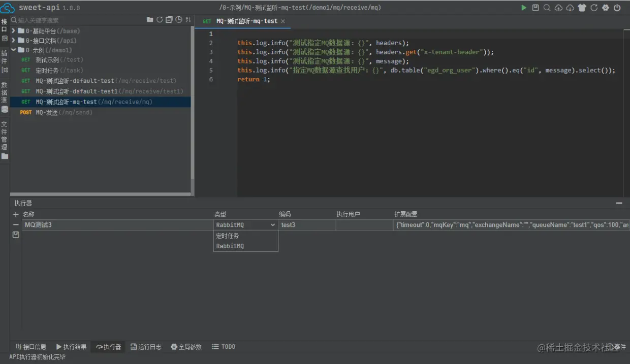Image resolution: width=630 pixels, height=364 pixels.
Task: Switch to the 执行结果 bottom tab
Action: 72,347
